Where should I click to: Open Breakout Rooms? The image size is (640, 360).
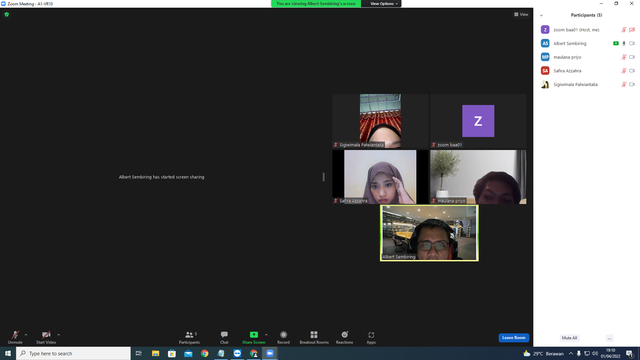click(x=314, y=337)
